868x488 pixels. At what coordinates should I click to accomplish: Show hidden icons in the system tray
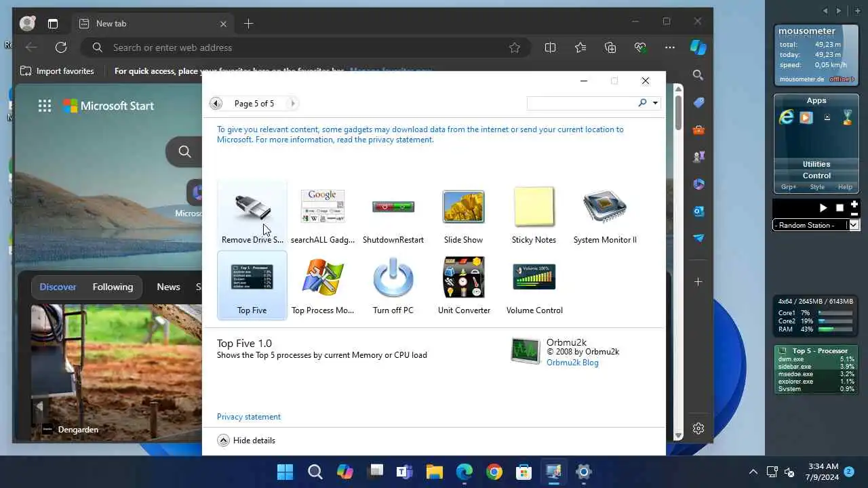753,472
